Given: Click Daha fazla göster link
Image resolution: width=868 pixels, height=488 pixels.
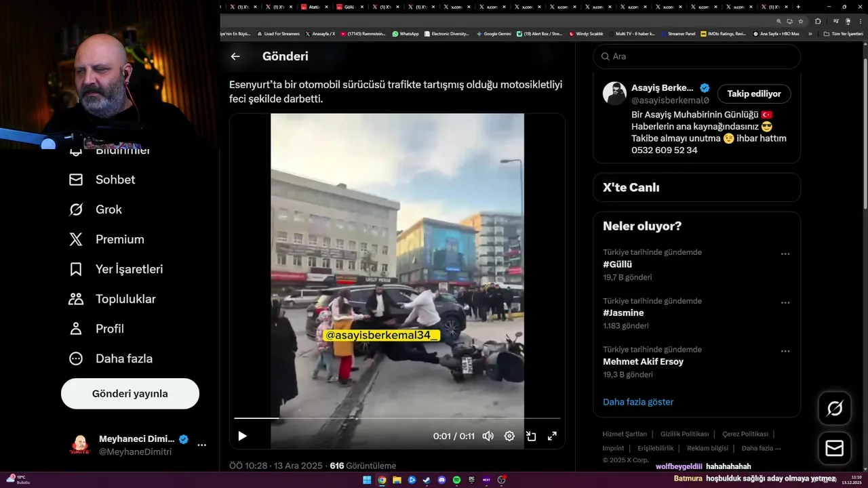Looking at the screenshot, I should coord(638,402).
